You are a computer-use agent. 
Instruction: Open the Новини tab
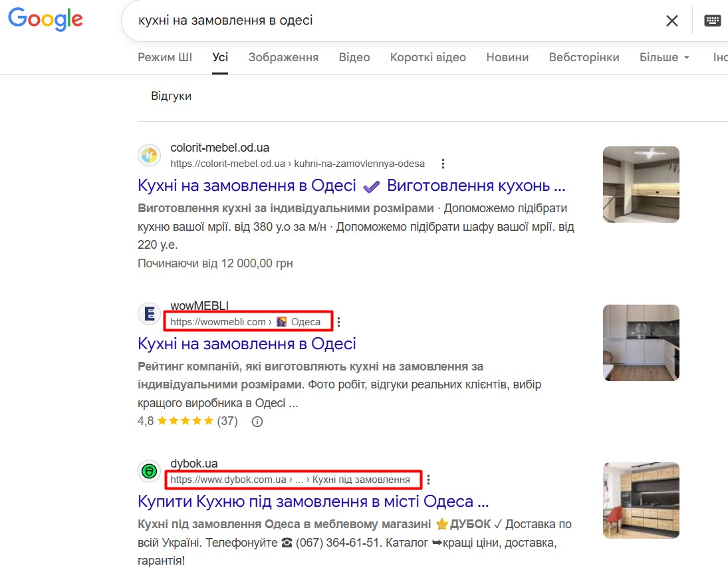tap(507, 57)
